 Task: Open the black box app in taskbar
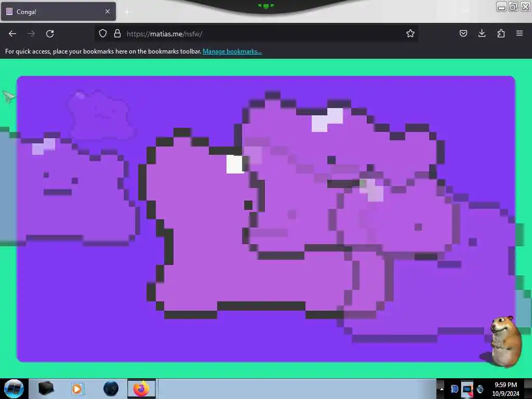click(x=46, y=389)
